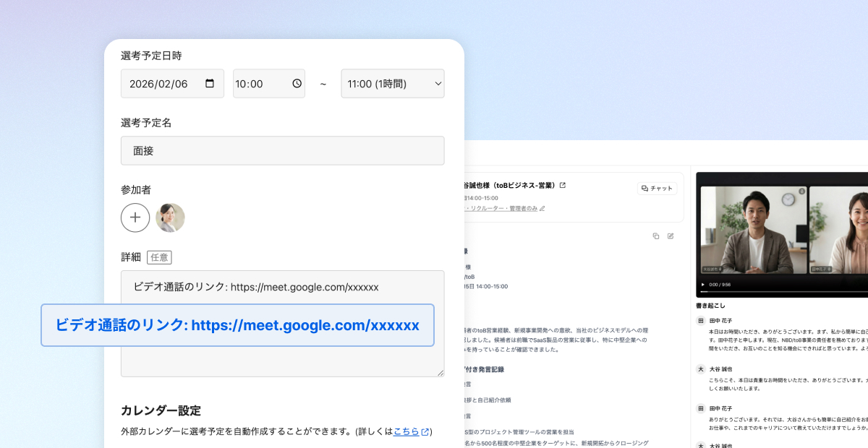Expand the 11:00 (1時間) end time dropdown

tap(393, 83)
